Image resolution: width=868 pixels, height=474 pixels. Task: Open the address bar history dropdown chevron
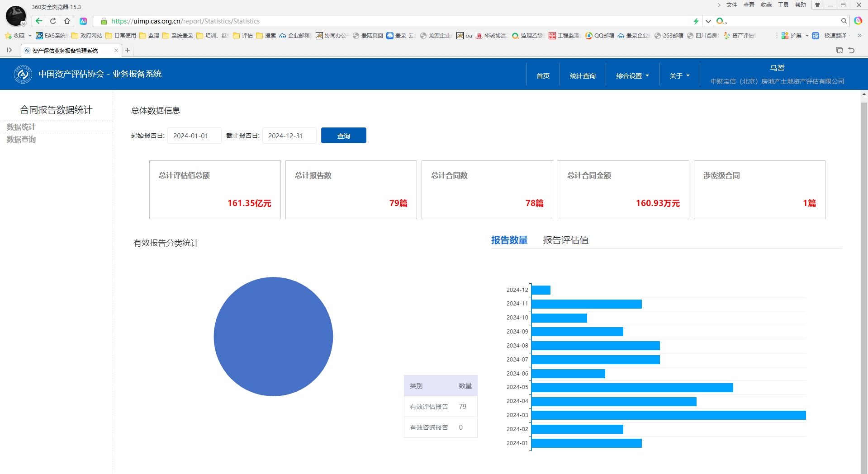708,21
